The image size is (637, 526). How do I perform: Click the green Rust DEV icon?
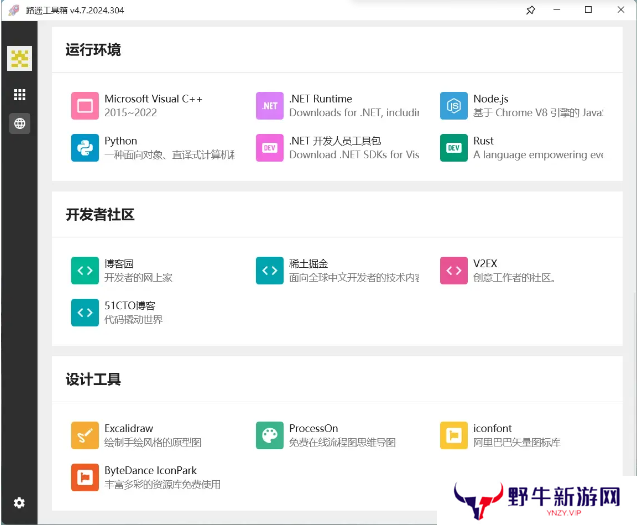(x=454, y=148)
